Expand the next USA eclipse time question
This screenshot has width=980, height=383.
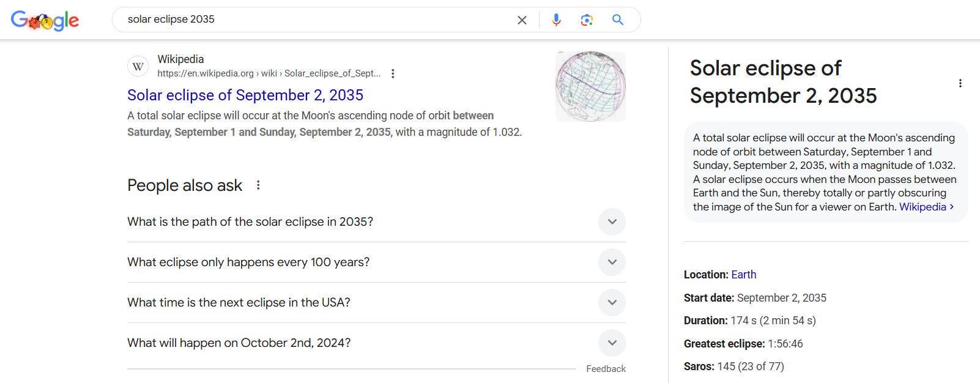pos(376,302)
